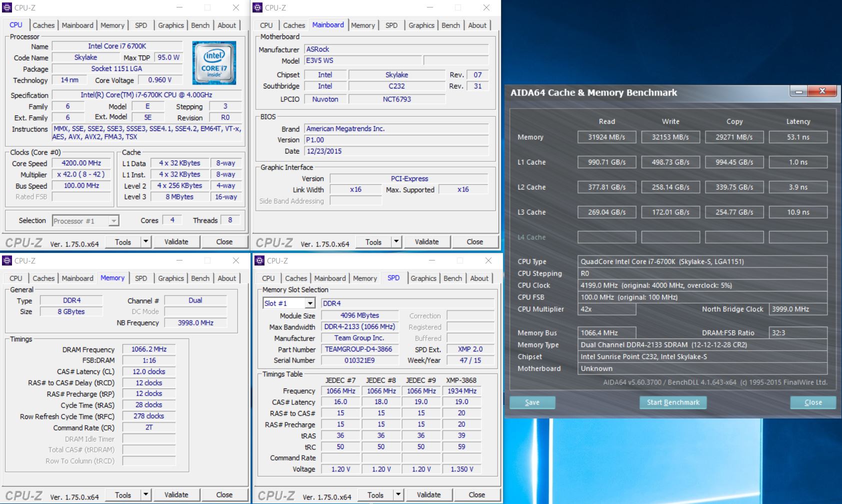Expand the Processor #1 selection dropdown
This screenshot has width=842, height=504.
114,221
